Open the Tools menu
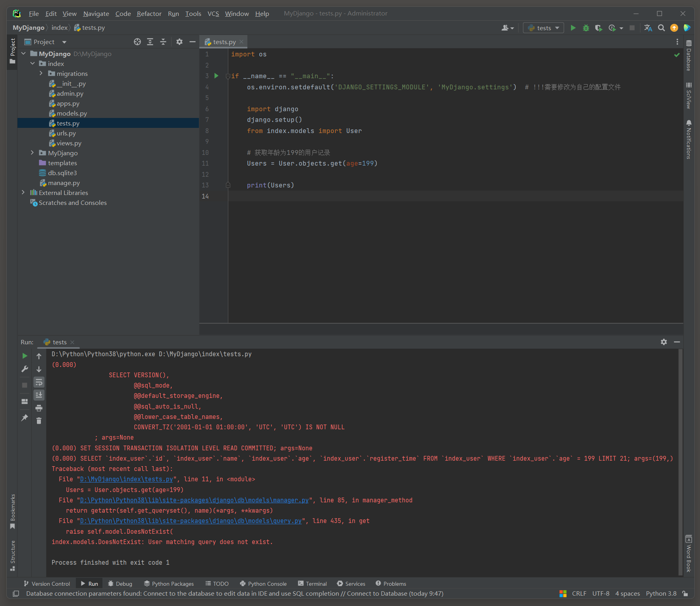 193,14
